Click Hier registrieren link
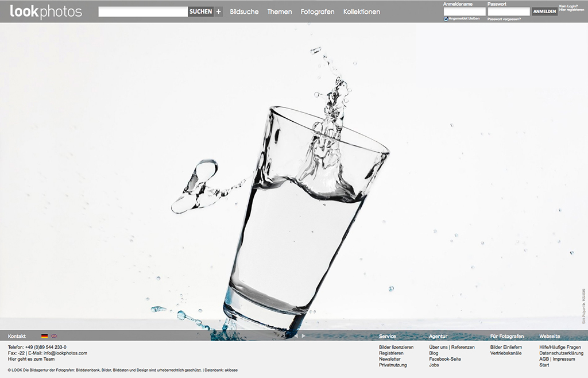This screenshot has height=378, width=588. pos(571,10)
